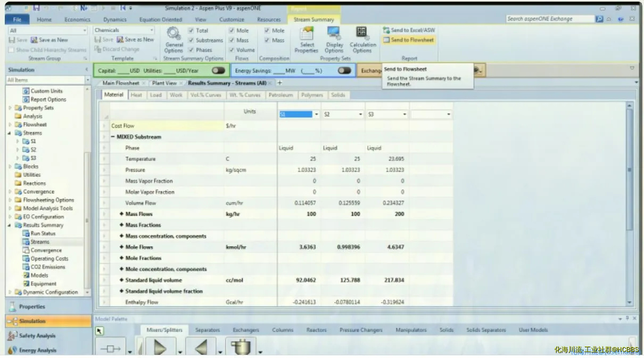Collapse the MIXED Substream section

click(x=113, y=137)
